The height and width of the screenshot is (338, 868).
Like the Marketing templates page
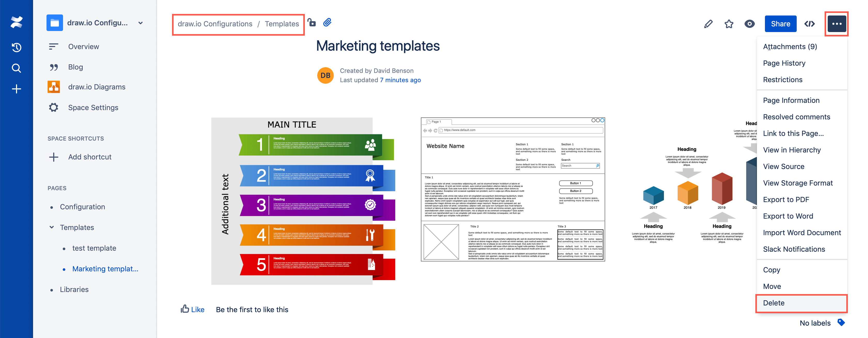tap(192, 309)
